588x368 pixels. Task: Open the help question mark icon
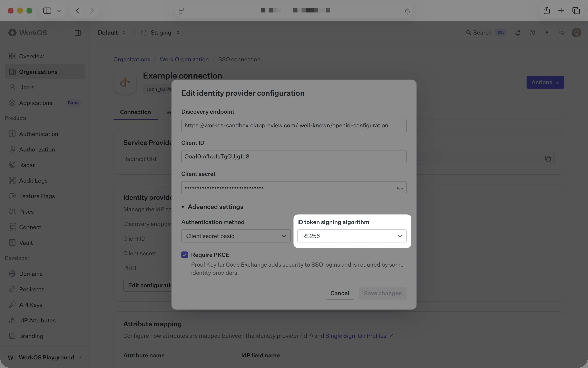pyautogui.click(x=532, y=33)
